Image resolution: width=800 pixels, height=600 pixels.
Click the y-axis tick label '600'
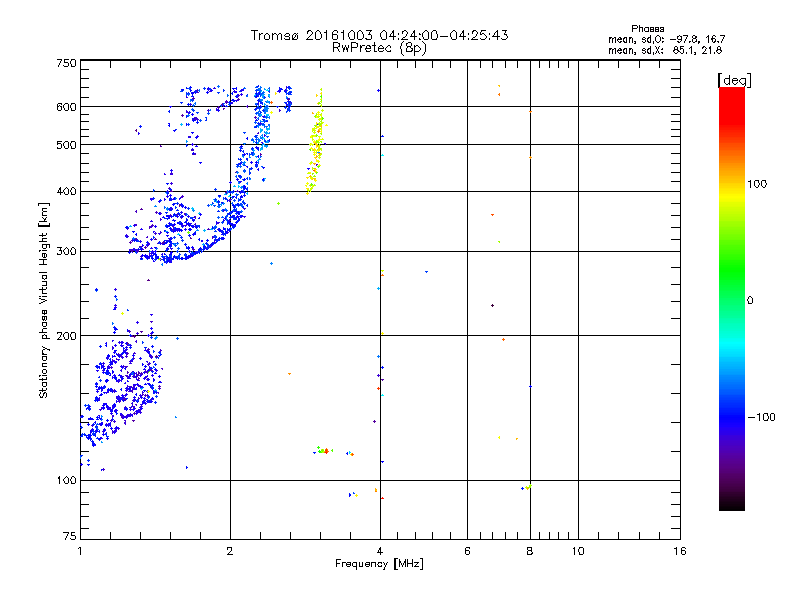click(66, 107)
